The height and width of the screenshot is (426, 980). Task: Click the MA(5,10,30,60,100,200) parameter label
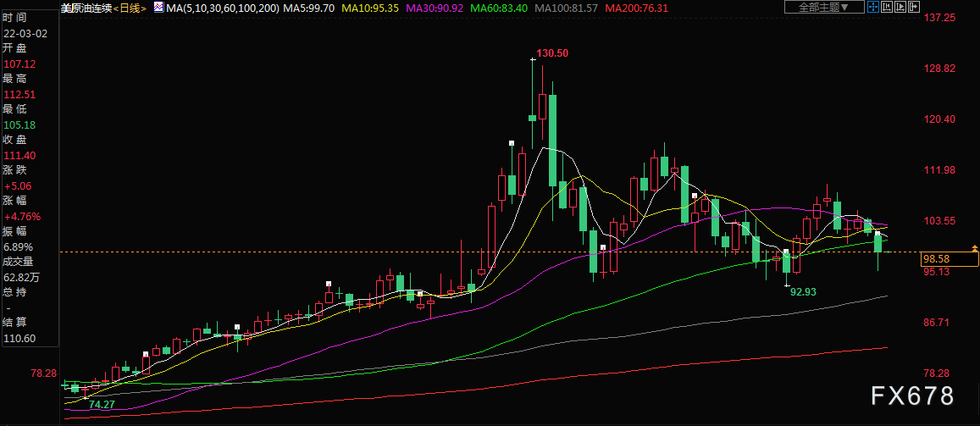click(x=223, y=8)
